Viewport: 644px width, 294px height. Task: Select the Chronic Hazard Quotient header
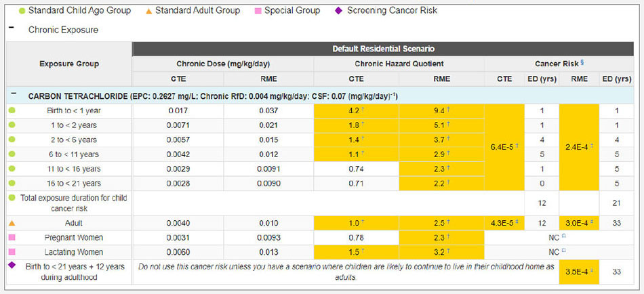[x=399, y=64]
